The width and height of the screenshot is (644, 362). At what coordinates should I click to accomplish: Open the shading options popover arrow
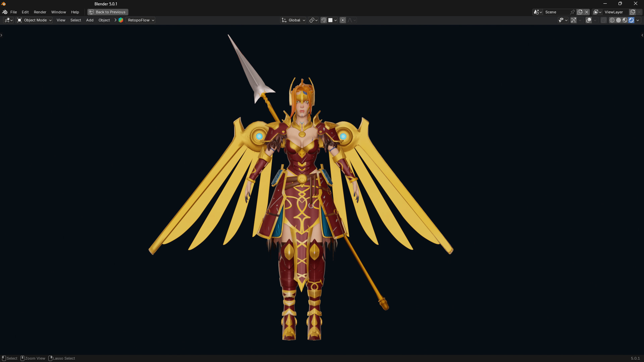pos(638,20)
